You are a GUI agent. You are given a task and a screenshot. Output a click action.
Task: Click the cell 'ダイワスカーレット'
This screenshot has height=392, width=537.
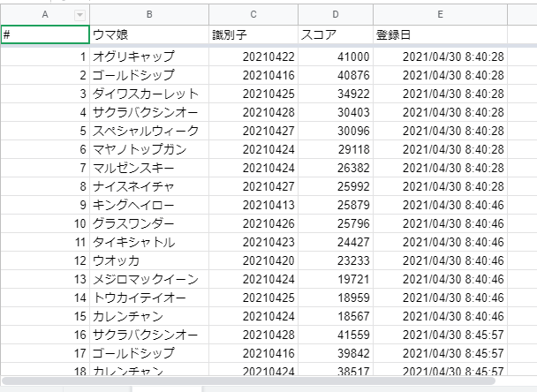(149, 94)
